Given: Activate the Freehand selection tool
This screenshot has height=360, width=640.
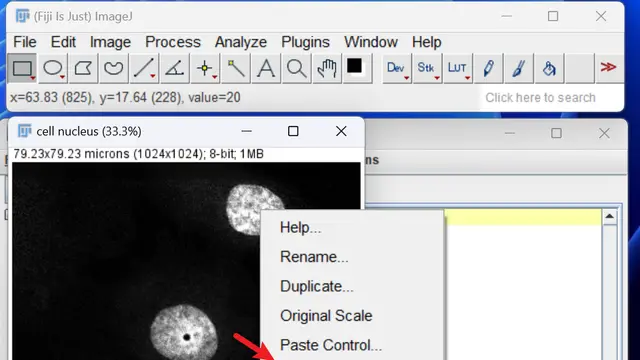Looking at the screenshot, I should [113, 68].
